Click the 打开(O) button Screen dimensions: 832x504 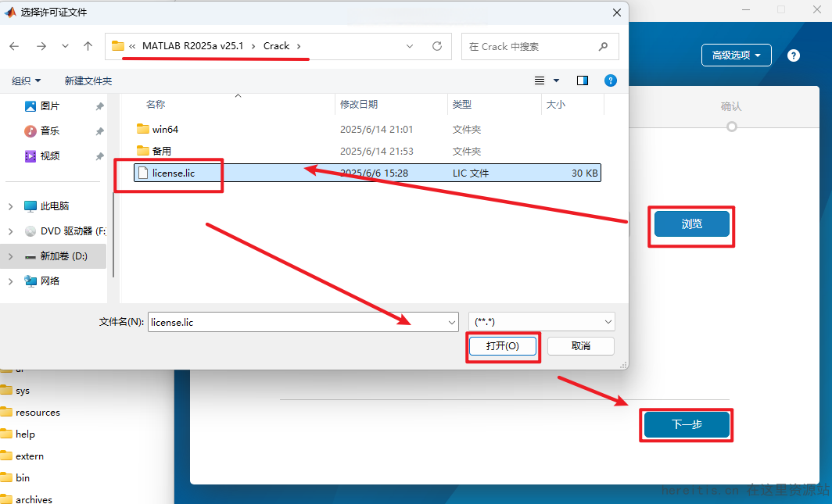(503, 346)
